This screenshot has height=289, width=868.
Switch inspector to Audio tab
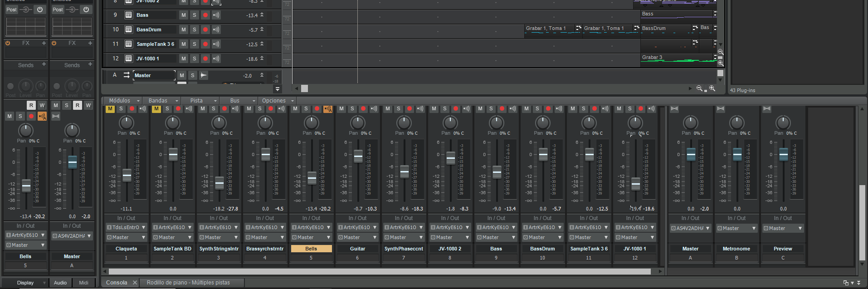click(x=60, y=283)
